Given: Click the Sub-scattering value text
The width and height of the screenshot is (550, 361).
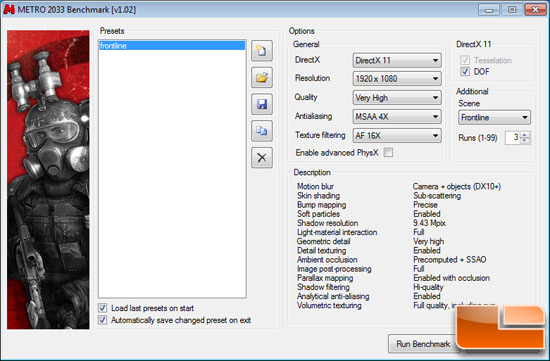Looking at the screenshot, I should (x=437, y=195).
